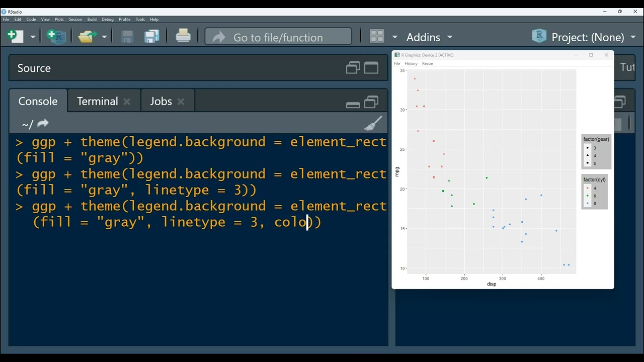
Task: Open the Session menu
Action: coord(75,19)
